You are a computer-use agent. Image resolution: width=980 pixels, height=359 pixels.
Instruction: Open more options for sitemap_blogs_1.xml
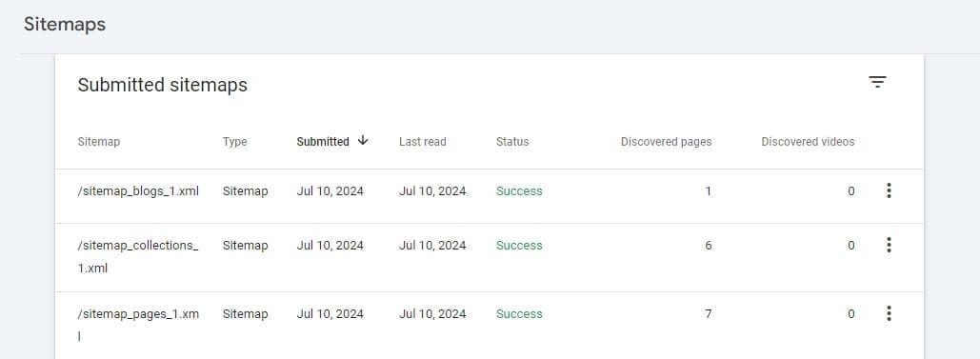pyautogui.click(x=889, y=190)
